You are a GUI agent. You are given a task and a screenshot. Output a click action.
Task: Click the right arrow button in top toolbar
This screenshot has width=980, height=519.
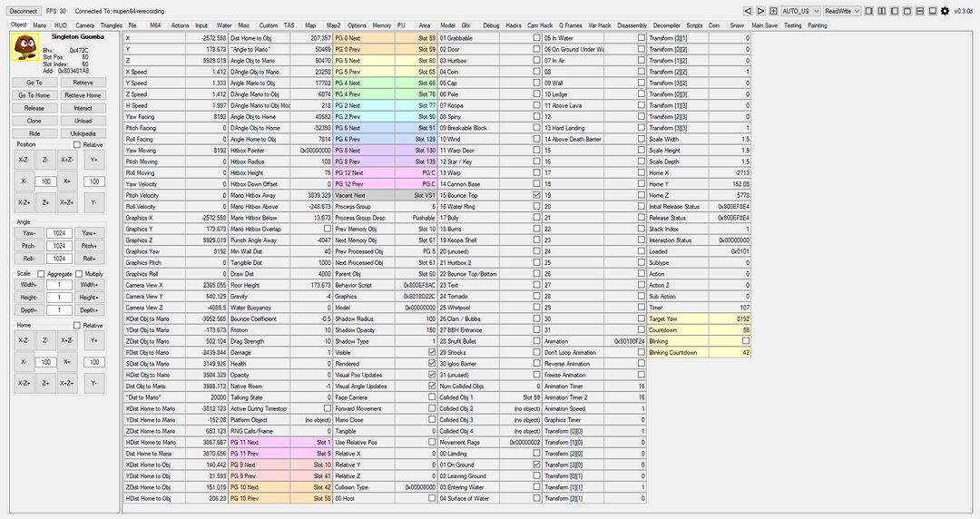[x=760, y=11]
